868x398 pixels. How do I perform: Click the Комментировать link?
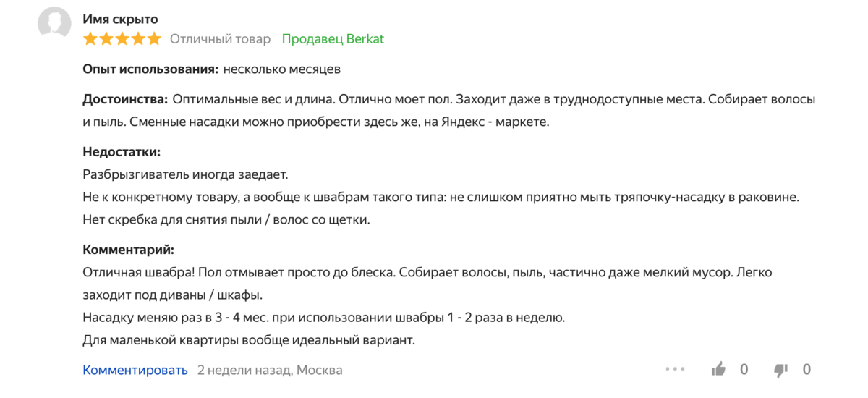(x=135, y=370)
